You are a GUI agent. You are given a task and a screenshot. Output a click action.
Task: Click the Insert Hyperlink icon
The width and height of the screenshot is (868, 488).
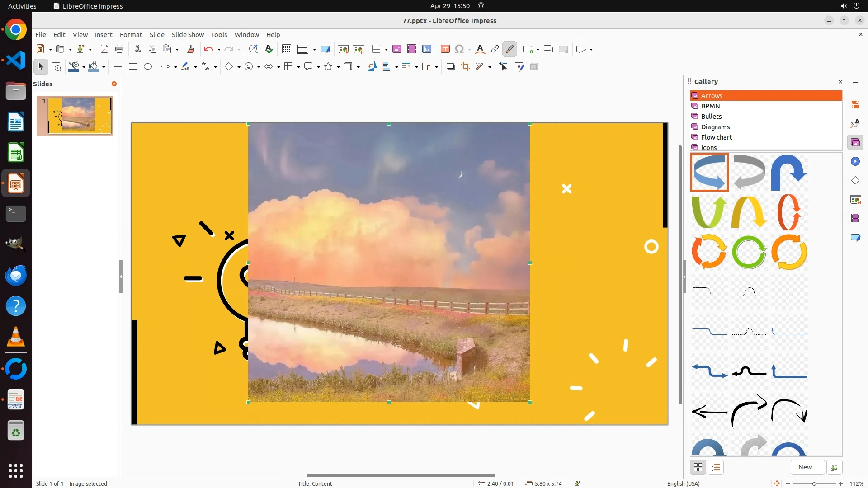495,49
